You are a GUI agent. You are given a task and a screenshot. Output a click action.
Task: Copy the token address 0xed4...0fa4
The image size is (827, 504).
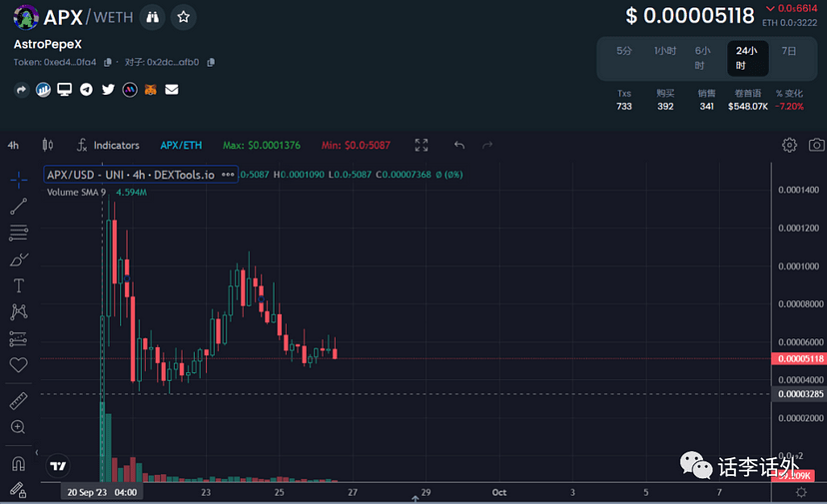108,62
